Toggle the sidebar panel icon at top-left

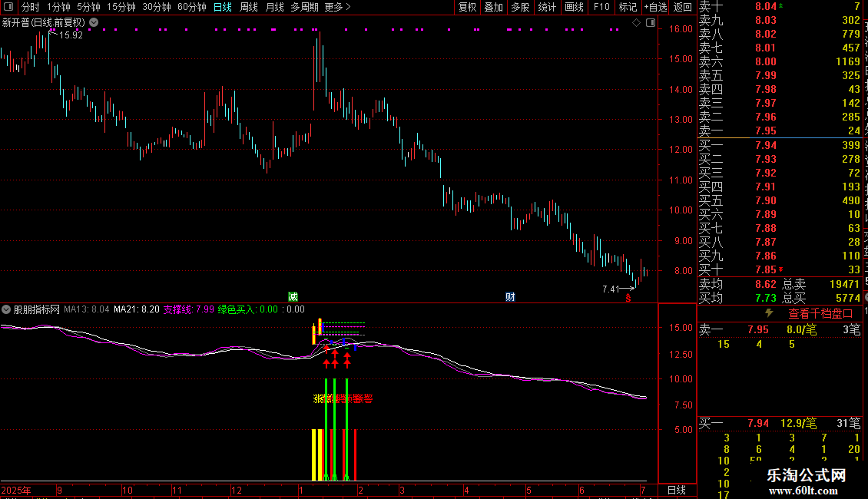pos(8,7)
